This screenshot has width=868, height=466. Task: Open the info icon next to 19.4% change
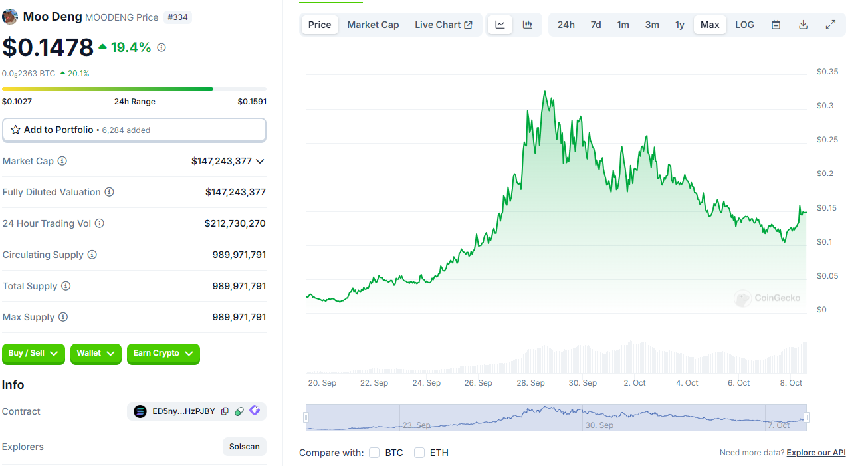162,48
